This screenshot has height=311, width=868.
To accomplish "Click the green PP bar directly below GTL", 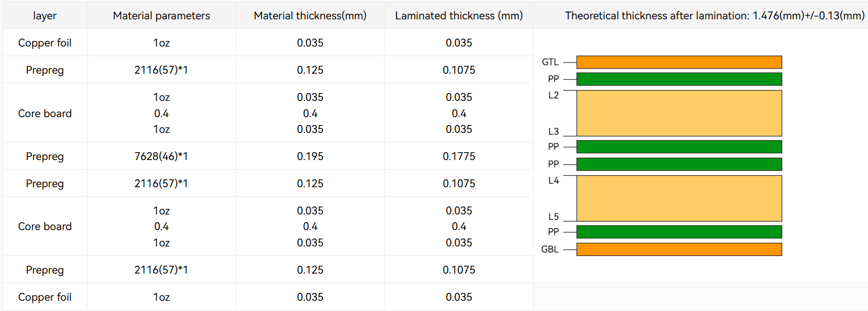I will (679, 79).
